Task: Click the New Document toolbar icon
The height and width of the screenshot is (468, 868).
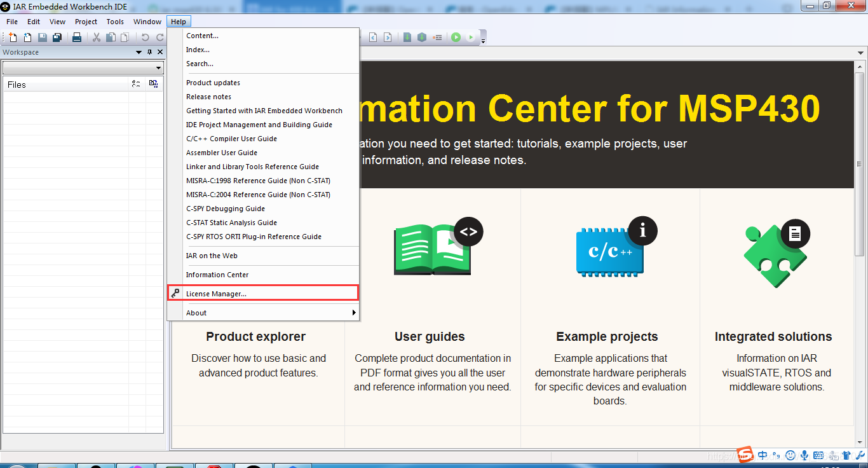Action: pos(13,38)
